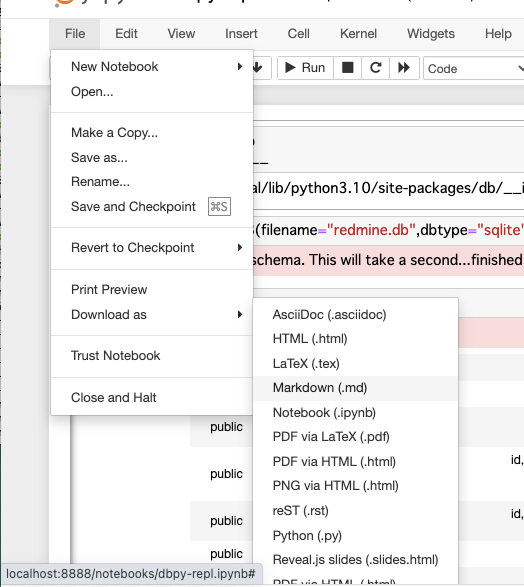Viewport: 524px width, 587px height.
Task: Click the restart kernel circular arrow icon
Action: click(x=375, y=68)
